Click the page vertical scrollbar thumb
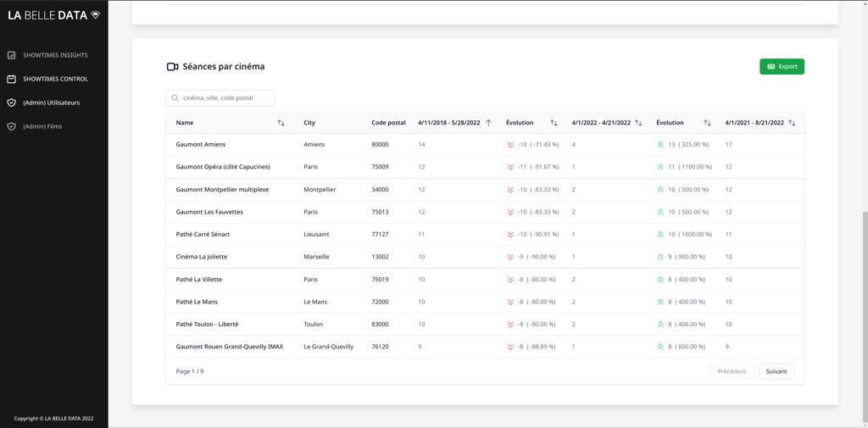 point(865,319)
